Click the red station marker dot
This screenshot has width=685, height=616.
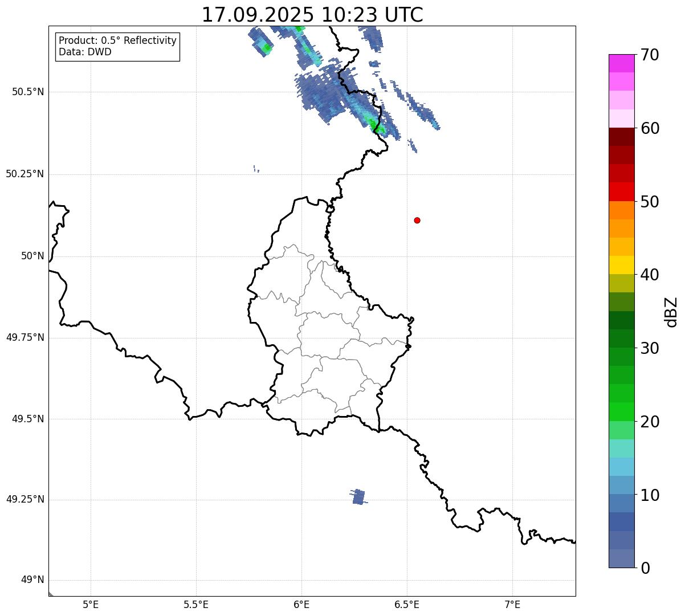[x=417, y=220]
